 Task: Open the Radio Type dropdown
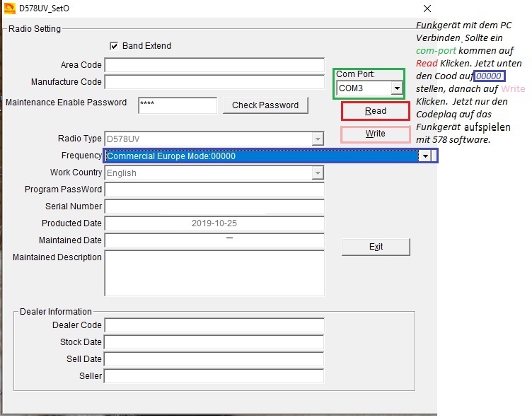tap(318, 139)
